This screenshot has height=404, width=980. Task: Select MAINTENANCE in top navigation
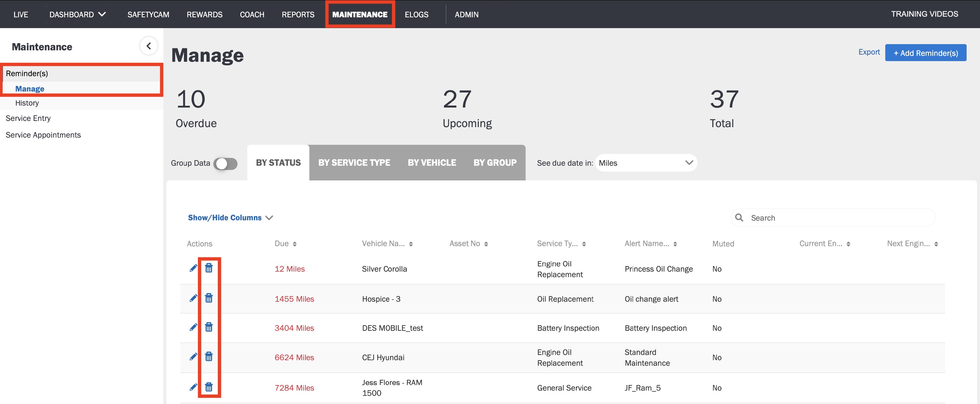click(360, 14)
